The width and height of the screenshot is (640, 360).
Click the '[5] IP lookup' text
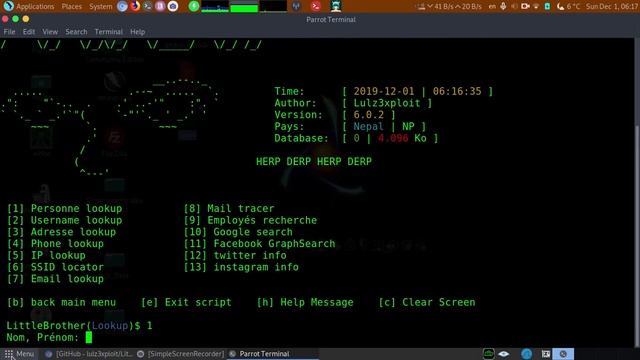coord(46,256)
